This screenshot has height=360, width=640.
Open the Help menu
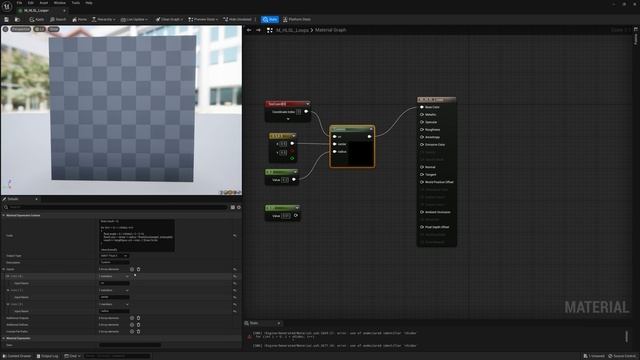(x=89, y=3)
